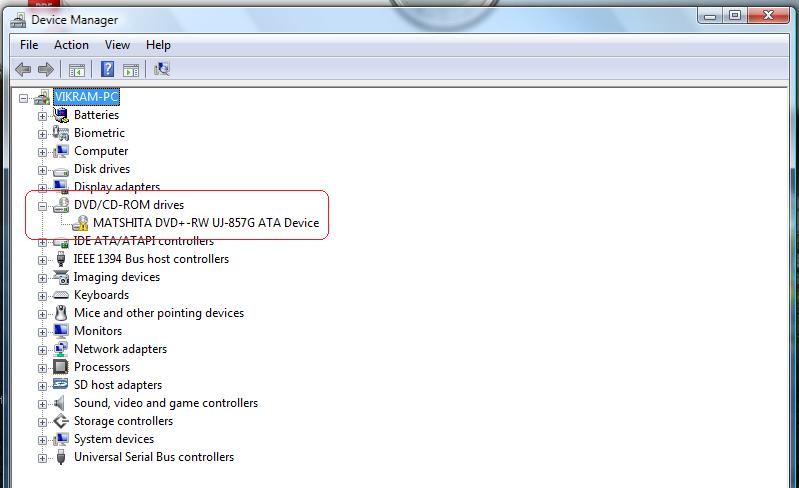Screen dimensions: 799x488
Task: Click the MATSHITA device warning icon
Action: coord(80,223)
